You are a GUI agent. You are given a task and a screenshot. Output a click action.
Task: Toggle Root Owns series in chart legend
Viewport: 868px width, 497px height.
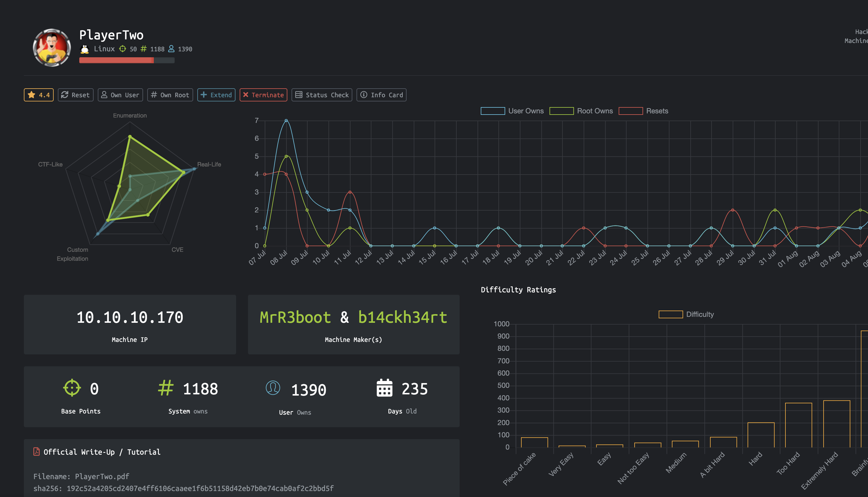coord(581,111)
